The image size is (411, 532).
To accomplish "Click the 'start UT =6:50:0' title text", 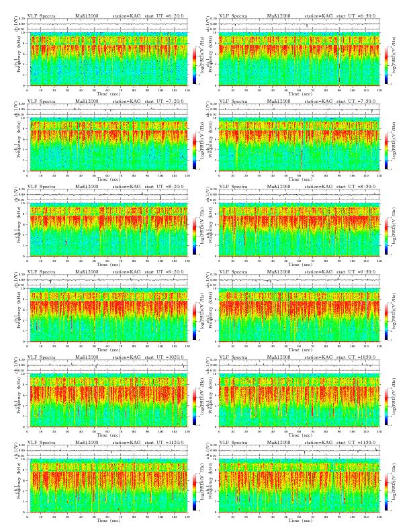I will (x=356, y=16).
